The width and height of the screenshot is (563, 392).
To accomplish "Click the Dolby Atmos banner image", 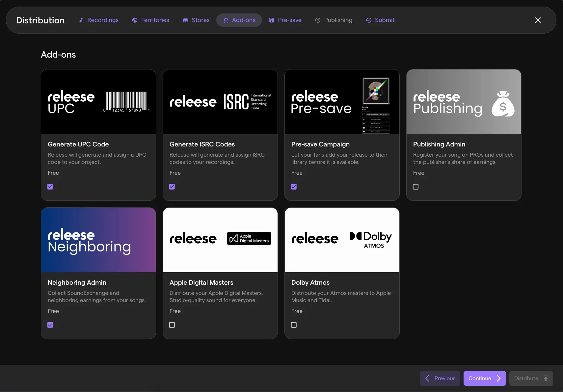I will [342, 240].
